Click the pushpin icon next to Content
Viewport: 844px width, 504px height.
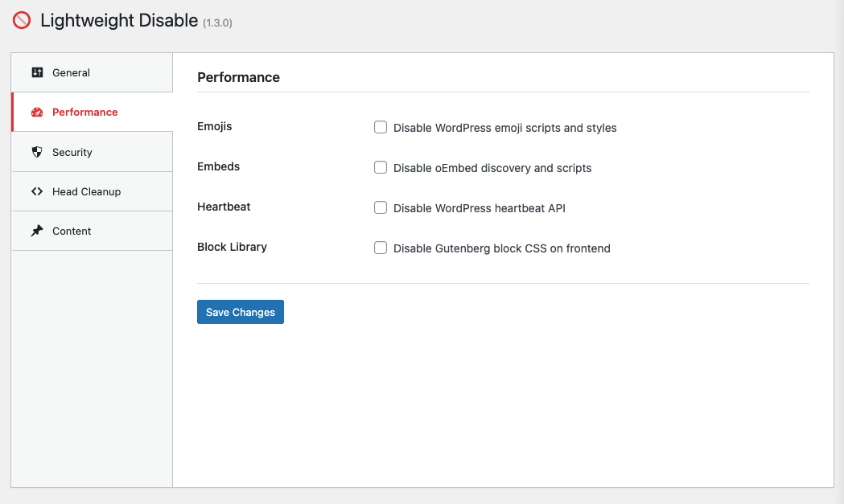(x=37, y=231)
